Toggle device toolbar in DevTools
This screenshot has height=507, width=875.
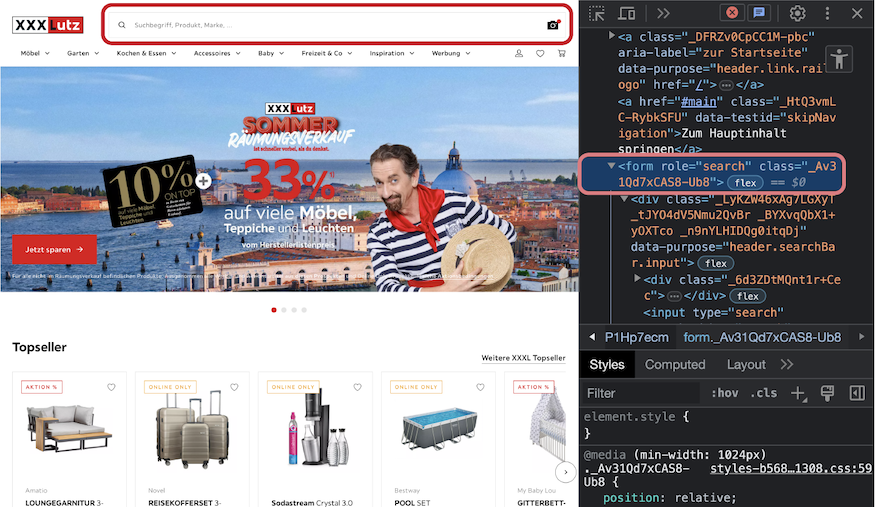click(627, 13)
